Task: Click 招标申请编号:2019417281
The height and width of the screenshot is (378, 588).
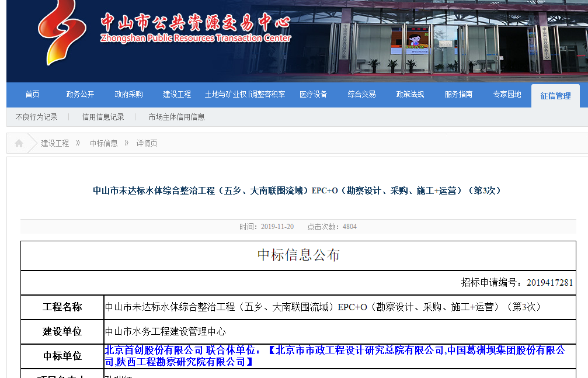Action: [517, 283]
